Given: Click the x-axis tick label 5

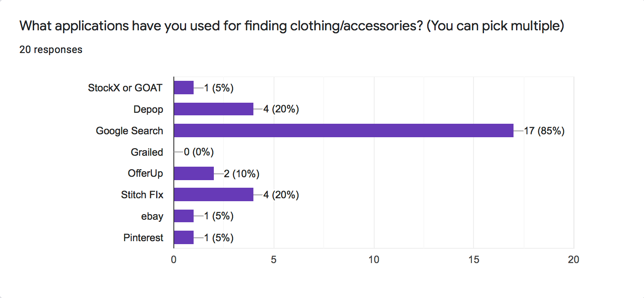Looking at the screenshot, I should click(x=274, y=260).
